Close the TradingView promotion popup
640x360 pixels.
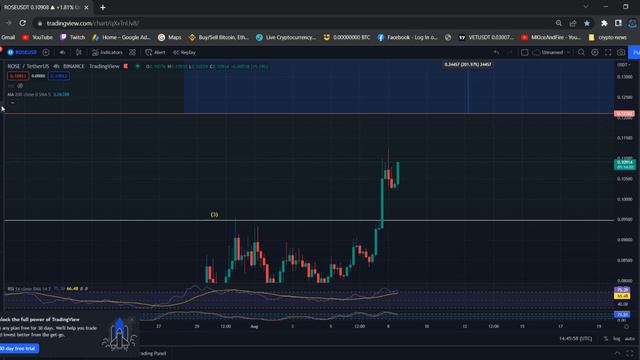131,319
